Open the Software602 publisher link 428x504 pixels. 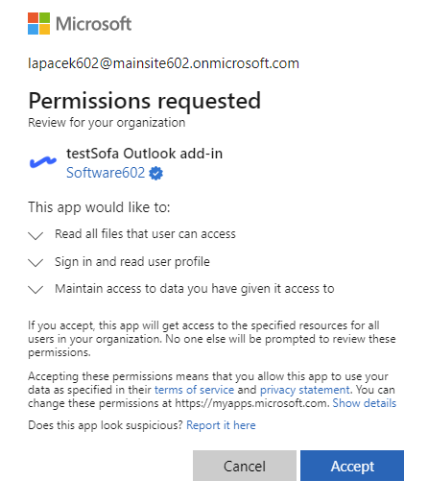click(x=106, y=173)
